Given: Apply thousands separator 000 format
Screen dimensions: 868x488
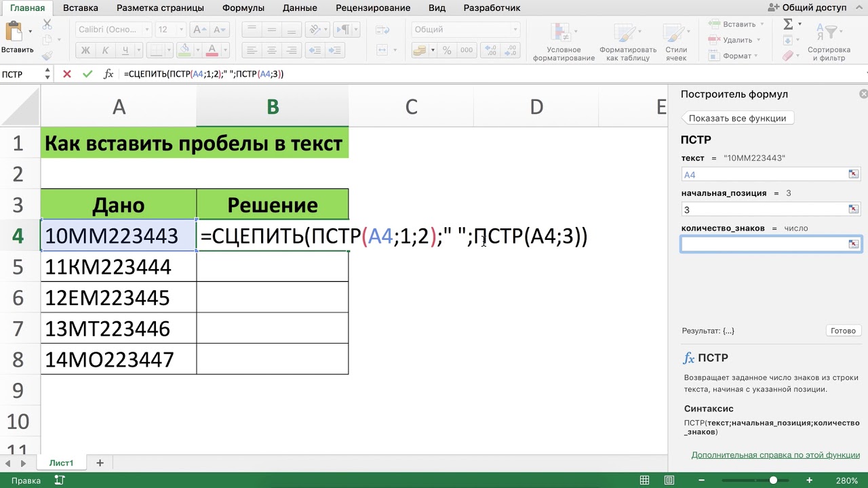Looking at the screenshot, I should coord(467,50).
